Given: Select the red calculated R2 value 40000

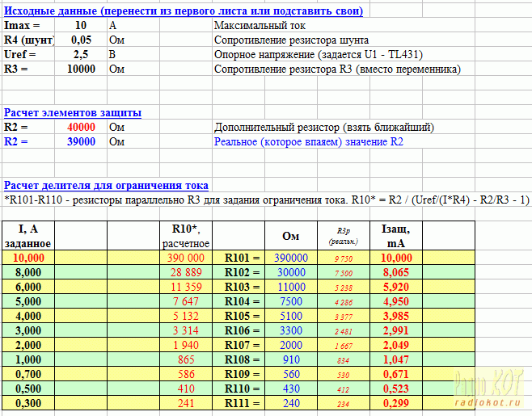Looking at the screenshot, I should (x=81, y=127).
